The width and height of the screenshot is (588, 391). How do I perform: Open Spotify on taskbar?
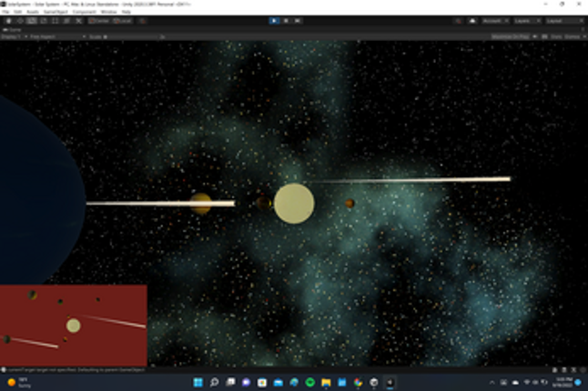310,383
